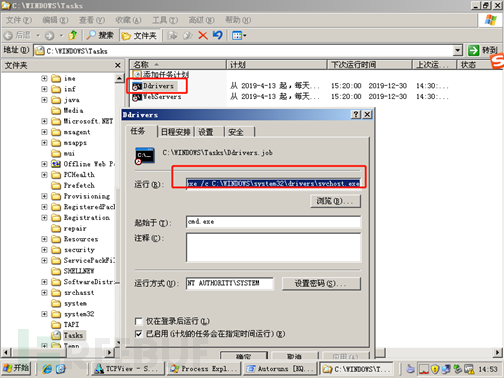Launch Internet Explorer from quick launch
Image resolution: width=504 pixels, height=378 pixels.
[47, 369]
